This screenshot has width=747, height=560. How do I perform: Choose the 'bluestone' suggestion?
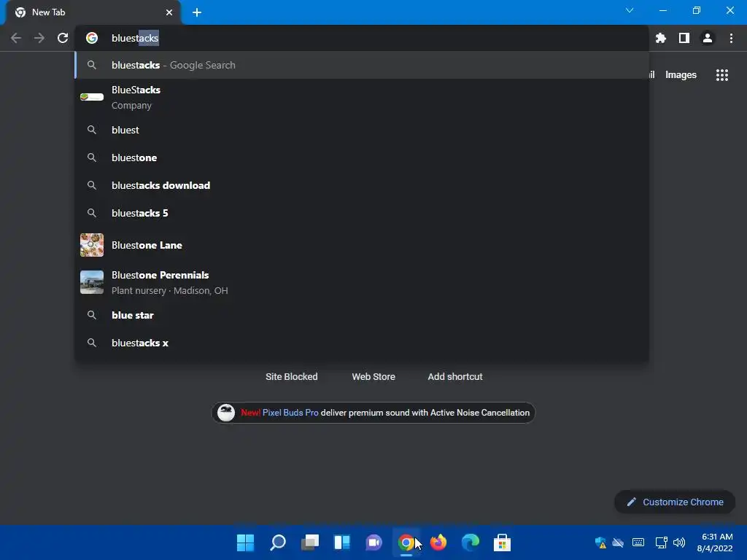(362, 157)
